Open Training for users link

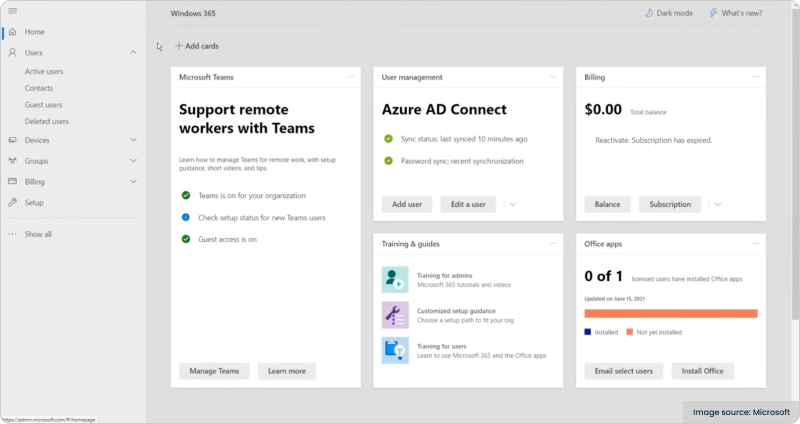click(x=441, y=346)
